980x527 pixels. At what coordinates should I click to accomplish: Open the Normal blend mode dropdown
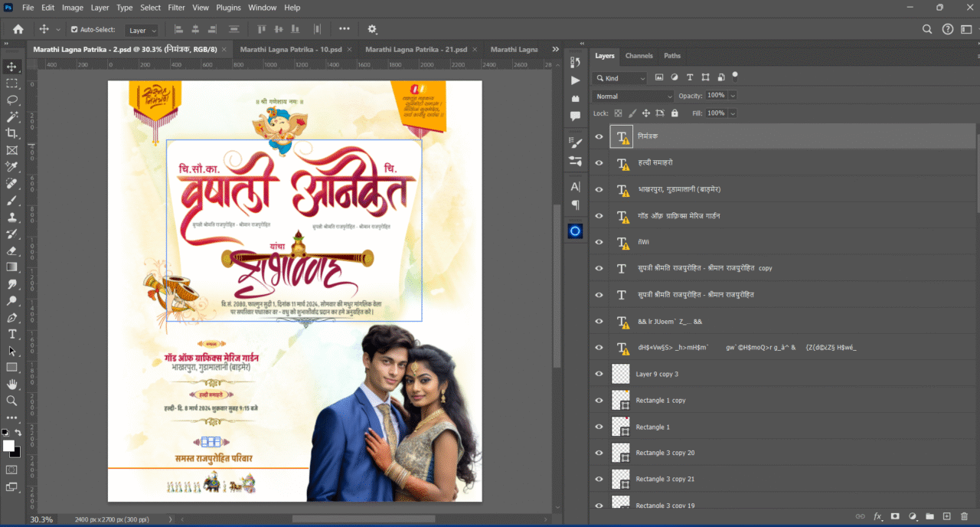pyautogui.click(x=632, y=95)
